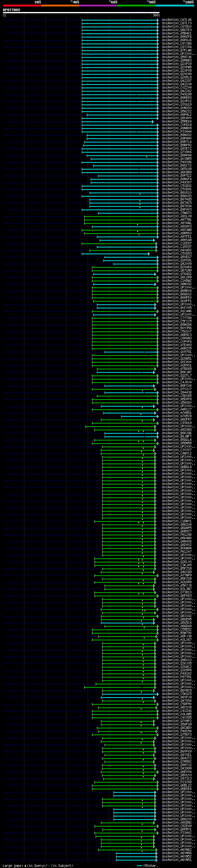The image size is (197, 868).
Task: Open the UniRef100_B4FAV3 entry
Action: click(x=177, y=210)
